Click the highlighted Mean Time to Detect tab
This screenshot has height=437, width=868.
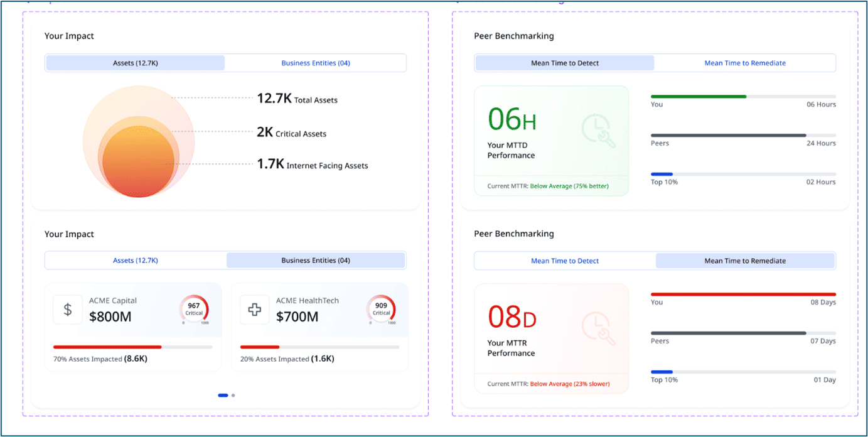click(x=565, y=63)
